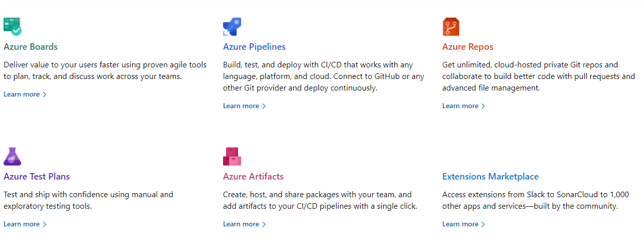This screenshot has height=251, width=644.
Task: Click the Azure Boards icon
Action: (x=13, y=27)
